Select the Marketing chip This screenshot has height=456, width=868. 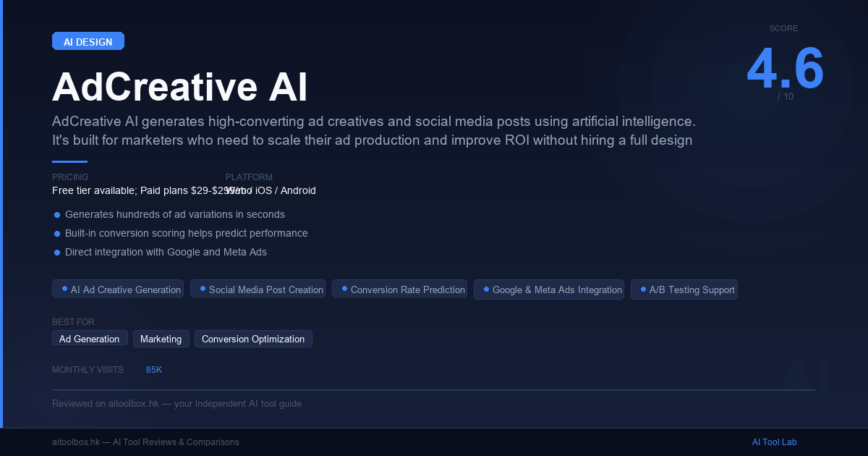pyautogui.click(x=161, y=339)
